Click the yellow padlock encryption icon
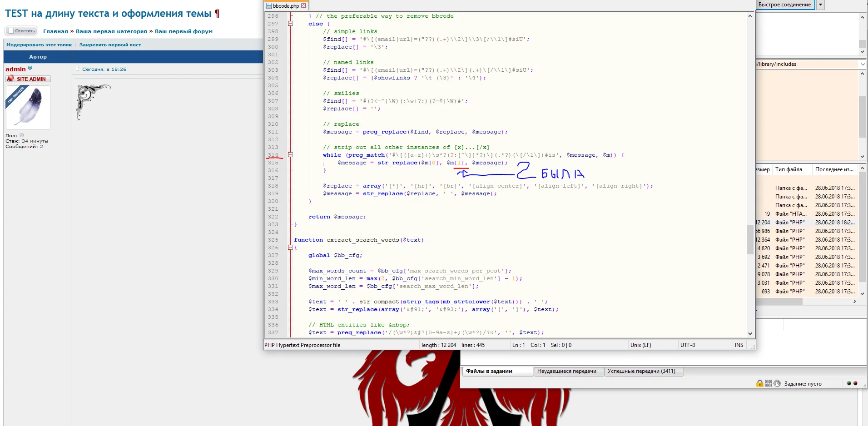This screenshot has width=868, height=426. point(759,383)
